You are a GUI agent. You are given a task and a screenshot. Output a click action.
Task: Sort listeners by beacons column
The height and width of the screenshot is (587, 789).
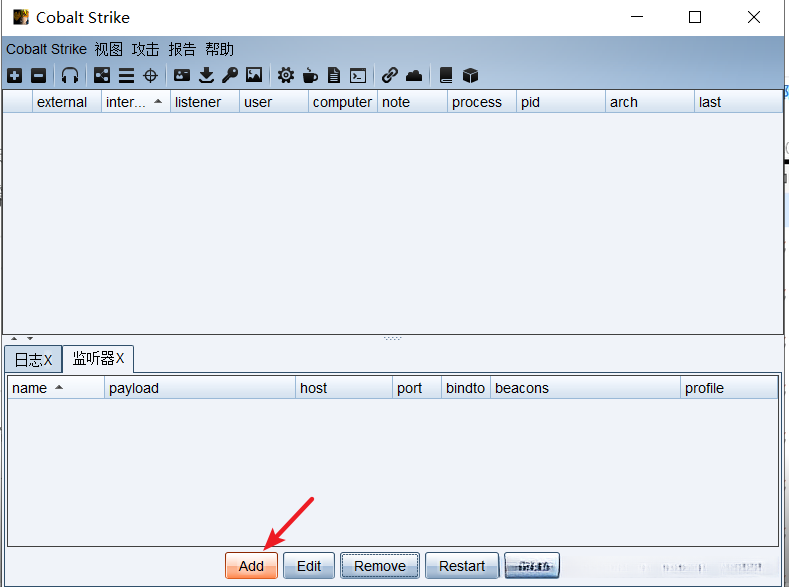tap(585, 388)
